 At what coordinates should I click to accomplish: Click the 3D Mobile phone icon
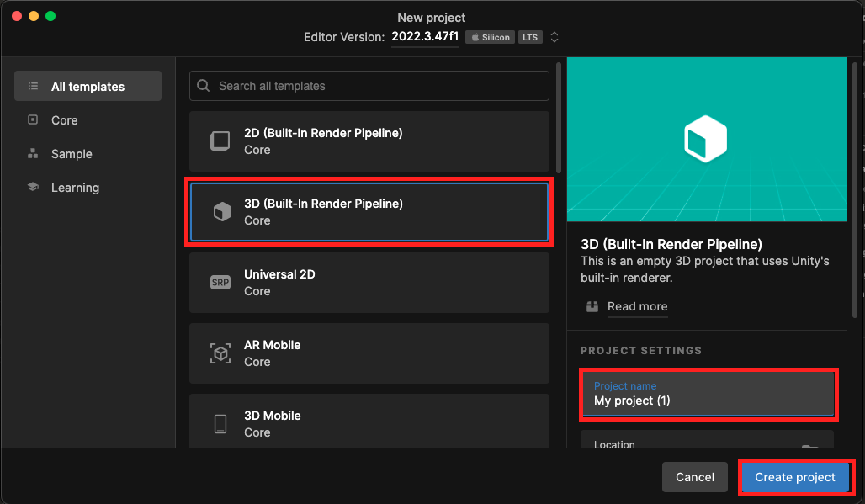coord(220,424)
